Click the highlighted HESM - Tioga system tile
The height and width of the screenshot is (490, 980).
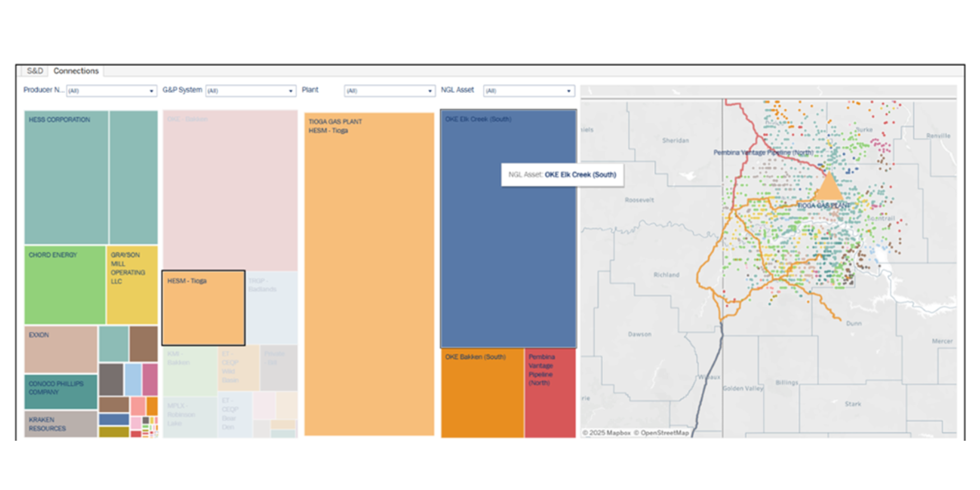click(203, 308)
